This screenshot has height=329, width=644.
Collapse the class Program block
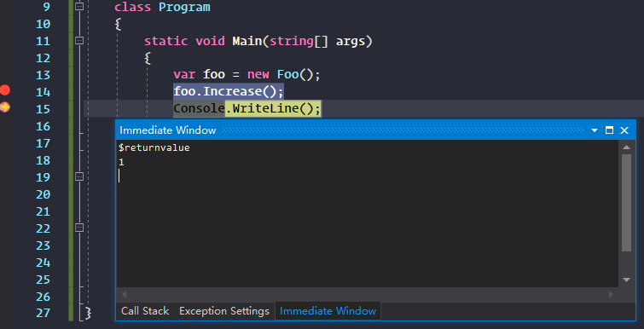click(x=79, y=7)
